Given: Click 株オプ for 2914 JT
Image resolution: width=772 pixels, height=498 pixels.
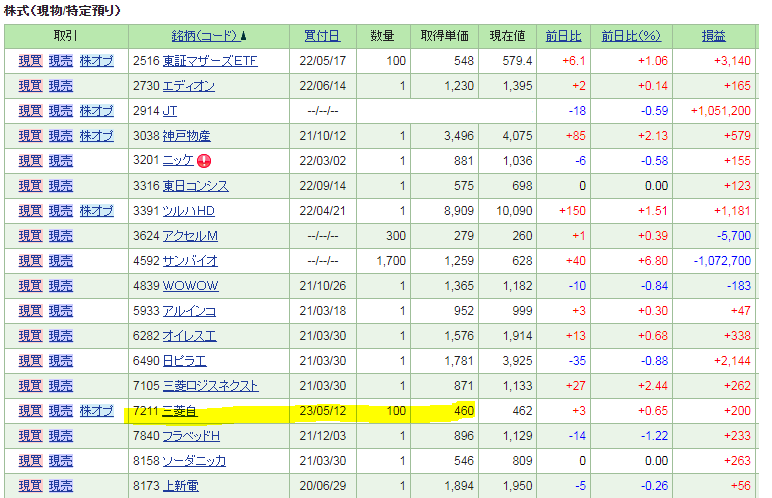Looking at the screenshot, I should coord(96,111).
